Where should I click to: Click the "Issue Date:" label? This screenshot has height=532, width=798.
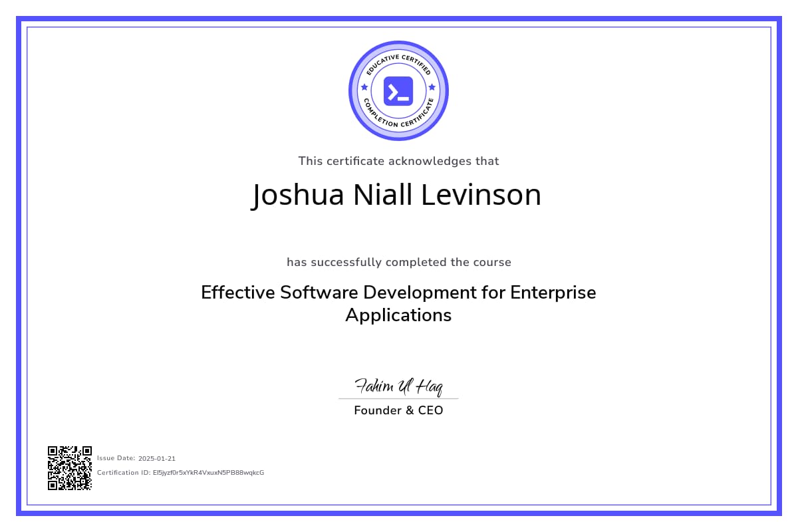(x=116, y=458)
